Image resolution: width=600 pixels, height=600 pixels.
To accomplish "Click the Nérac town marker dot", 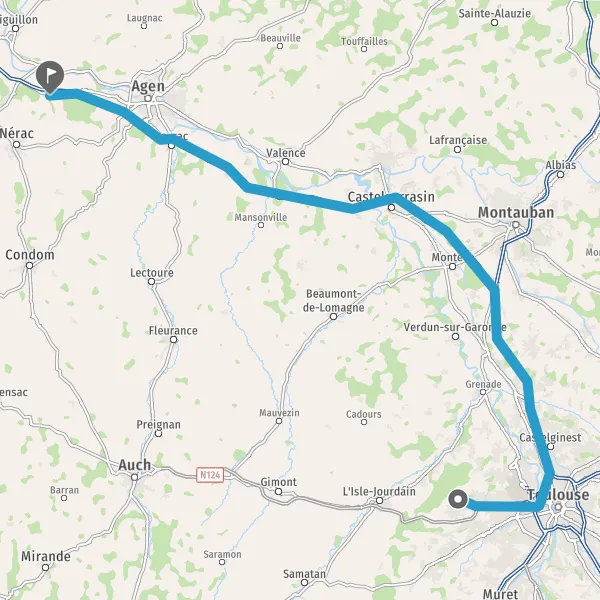I will click(x=16, y=145).
